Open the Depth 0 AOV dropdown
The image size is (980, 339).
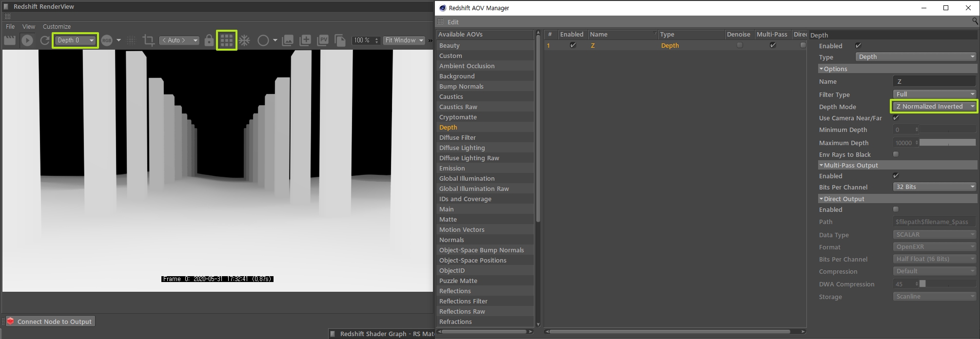(75, 40)
